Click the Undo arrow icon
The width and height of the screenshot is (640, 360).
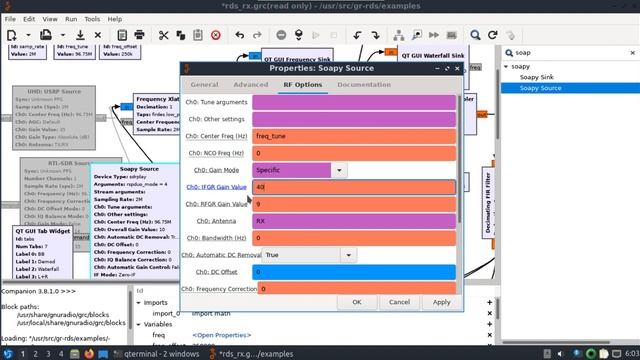240,35
